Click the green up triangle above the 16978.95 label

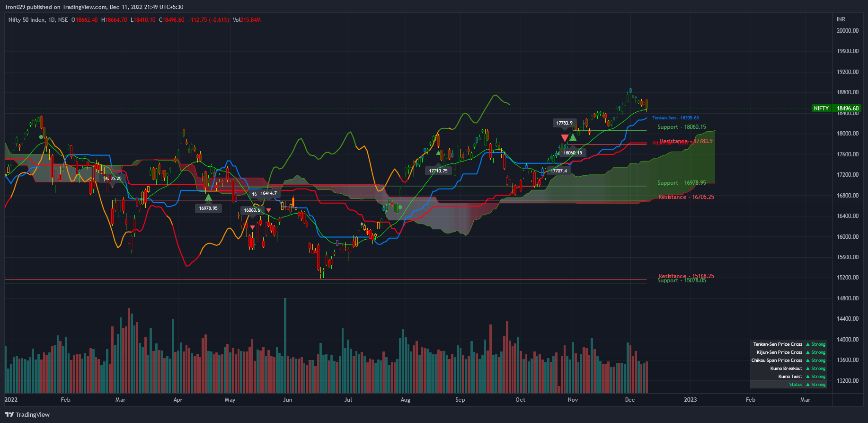(x=208, y=197)
